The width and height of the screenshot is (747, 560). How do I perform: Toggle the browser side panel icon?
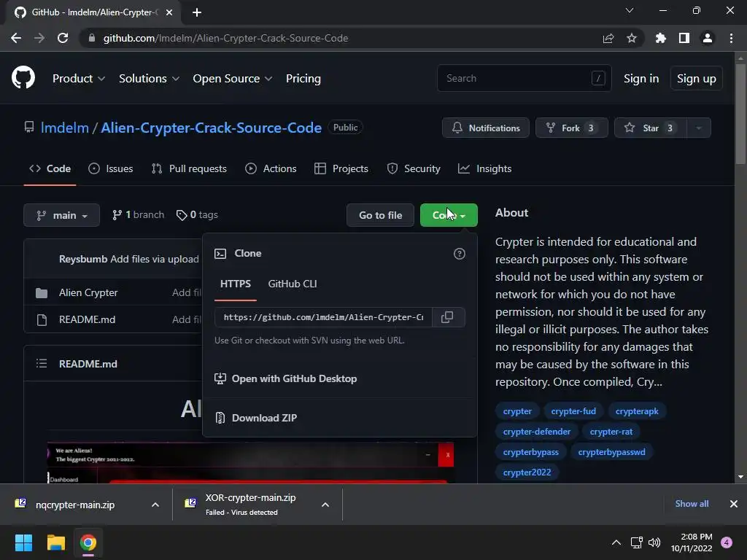684,38
